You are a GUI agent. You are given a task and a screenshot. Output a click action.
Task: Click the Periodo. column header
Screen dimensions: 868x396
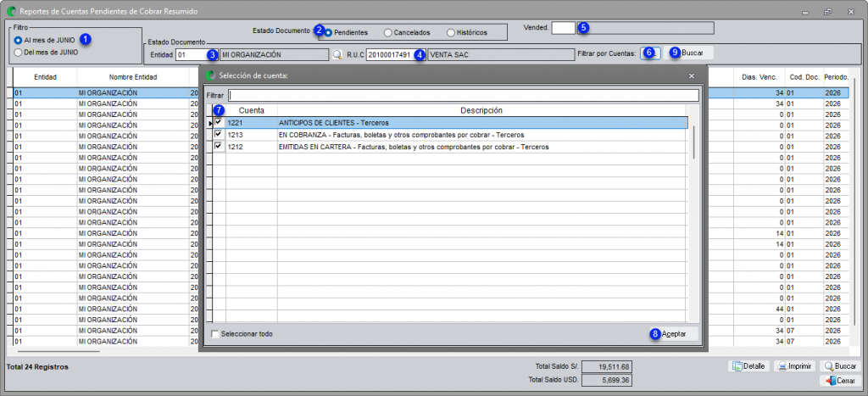pos(836,77)
